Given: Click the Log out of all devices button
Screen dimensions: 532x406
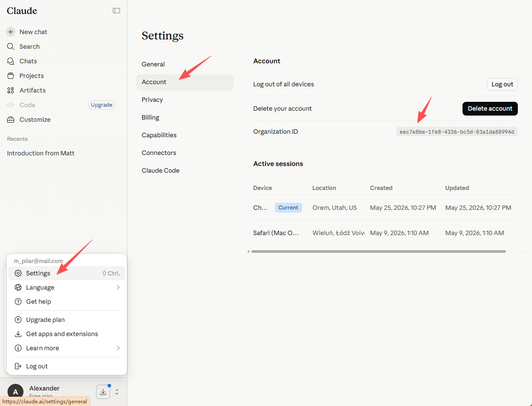Looking at the screenshot, I should point(502,84).
